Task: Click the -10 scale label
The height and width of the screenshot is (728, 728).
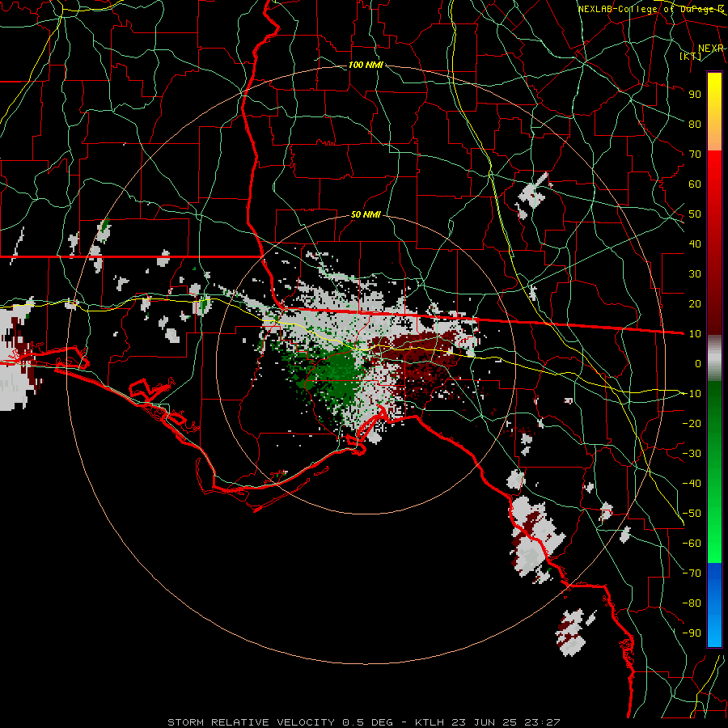Action: [x=692, y=394]
